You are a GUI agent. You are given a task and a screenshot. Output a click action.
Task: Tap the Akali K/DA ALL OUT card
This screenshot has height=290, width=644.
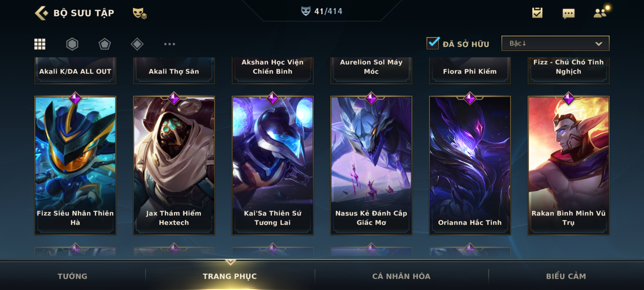point(75,70)
